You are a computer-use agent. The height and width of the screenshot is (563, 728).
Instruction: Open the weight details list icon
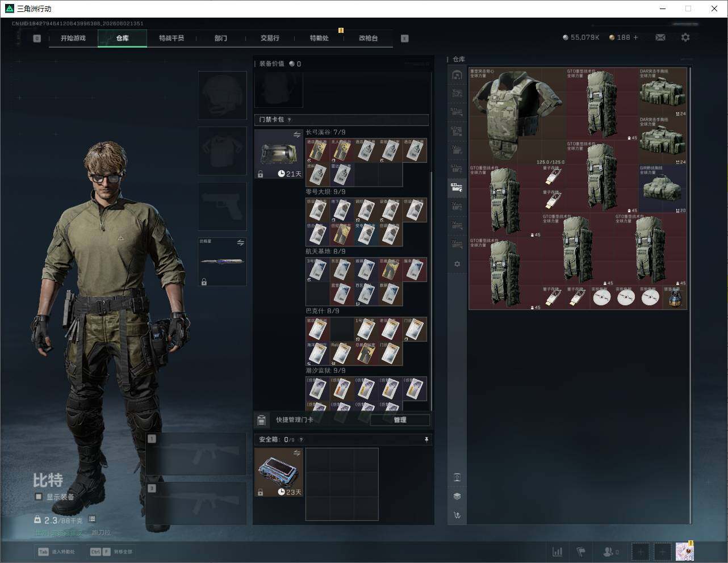pos(92,519)
